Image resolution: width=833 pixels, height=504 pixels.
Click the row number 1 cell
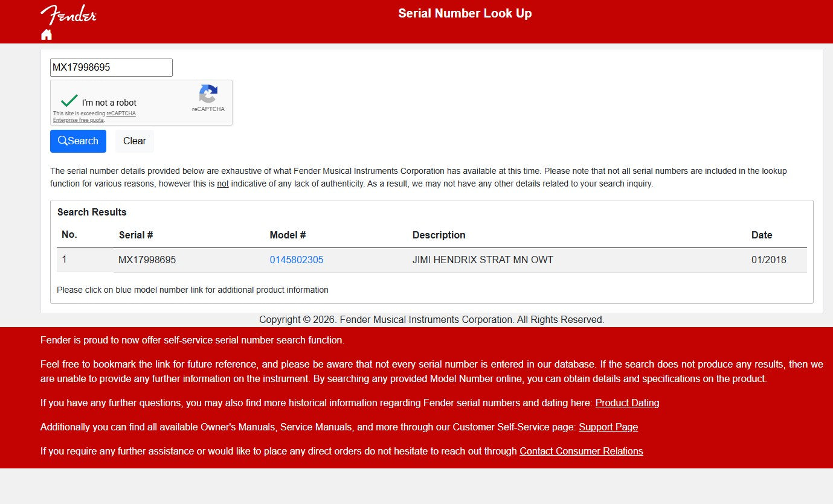click(65, 260)
